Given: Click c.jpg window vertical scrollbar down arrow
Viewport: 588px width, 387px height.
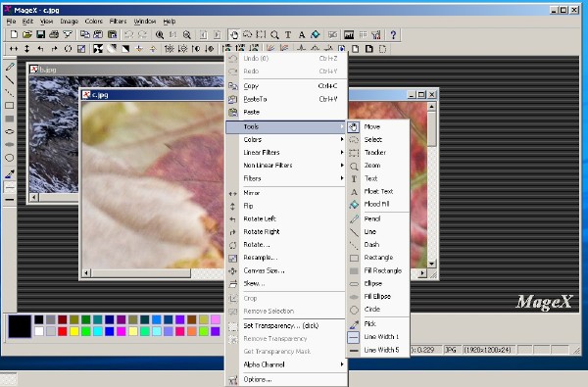Looking at the screenshot, I should point(431,264).
